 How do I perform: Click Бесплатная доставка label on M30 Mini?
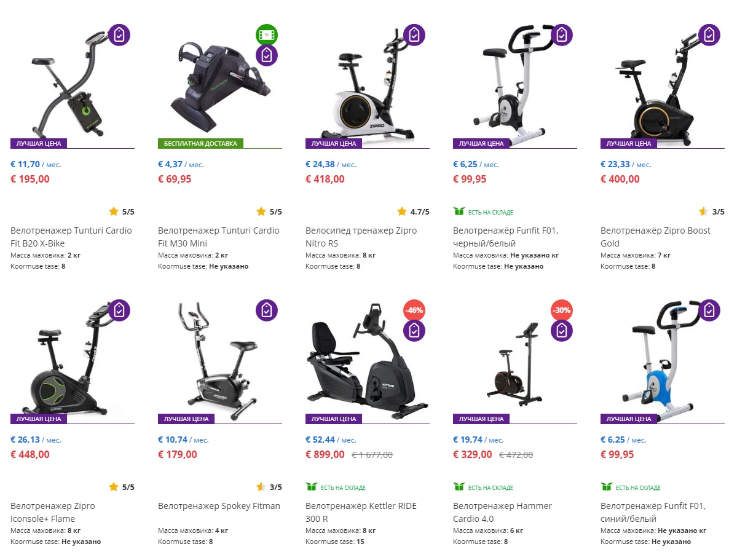[x=200, y=144]
